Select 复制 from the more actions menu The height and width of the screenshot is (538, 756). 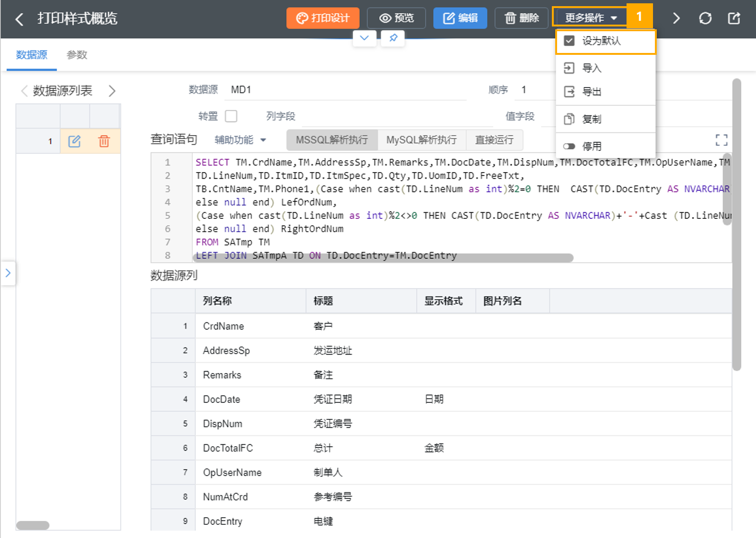(x=605, y=119)
